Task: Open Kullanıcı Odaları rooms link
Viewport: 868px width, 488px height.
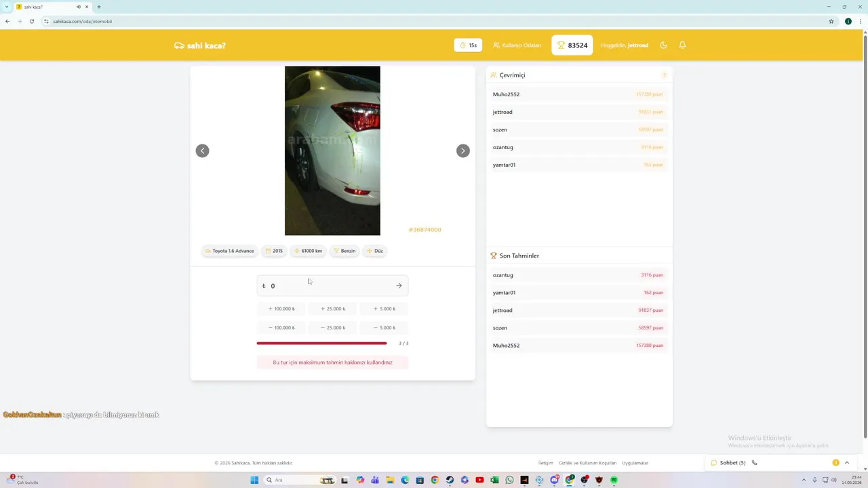Action: [x=517, y=45]
